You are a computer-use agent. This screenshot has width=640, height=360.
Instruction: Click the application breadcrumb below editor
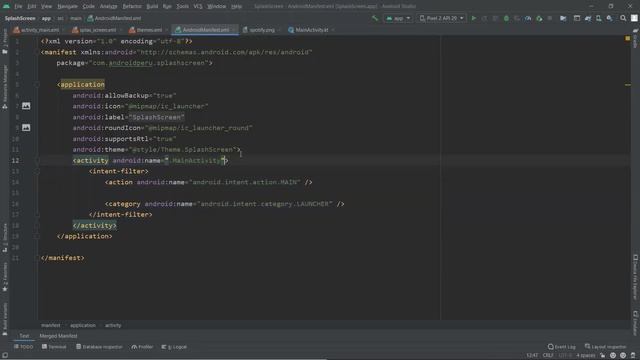(83, 325)
